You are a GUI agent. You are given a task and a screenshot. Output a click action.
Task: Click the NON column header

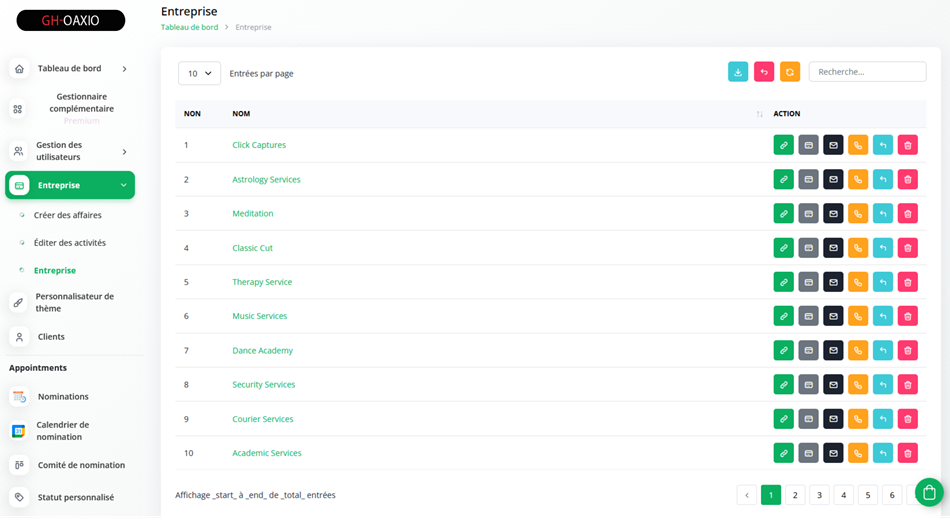192,114
